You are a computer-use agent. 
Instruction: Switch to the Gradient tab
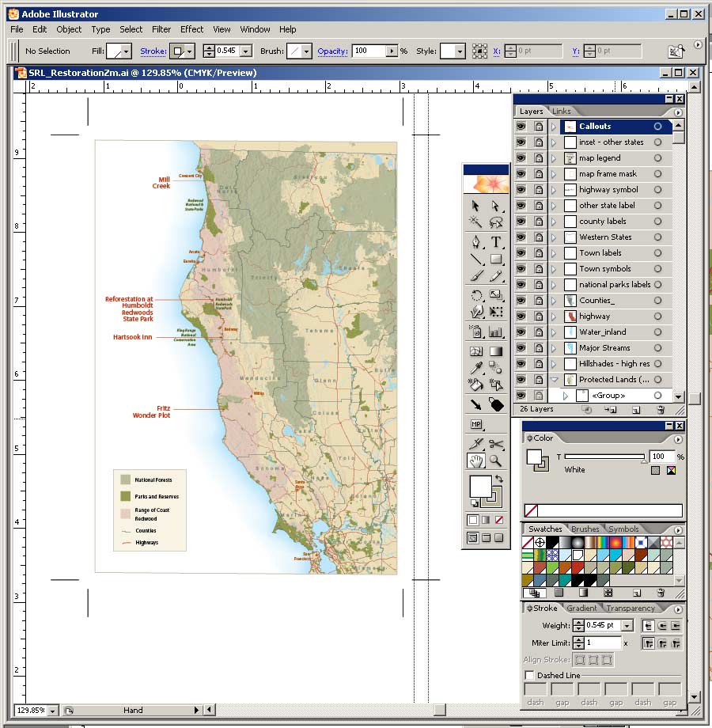pos(581,608)
